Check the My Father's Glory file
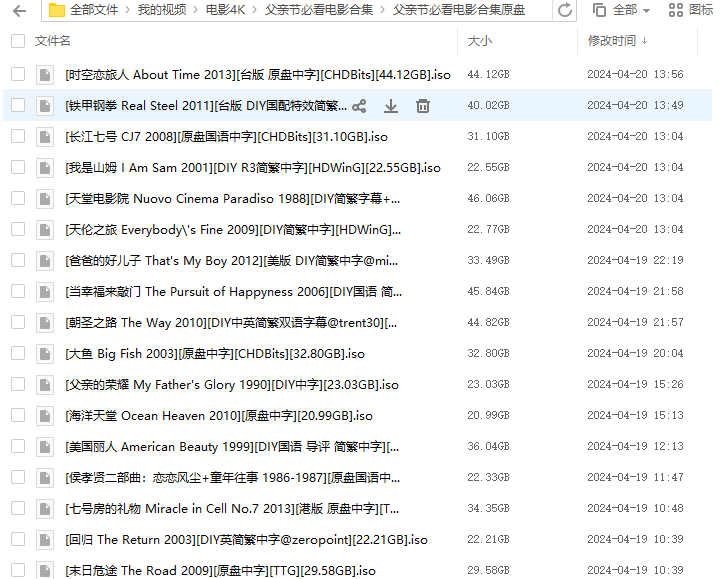The image size is (722, 579). click(18, 384)
